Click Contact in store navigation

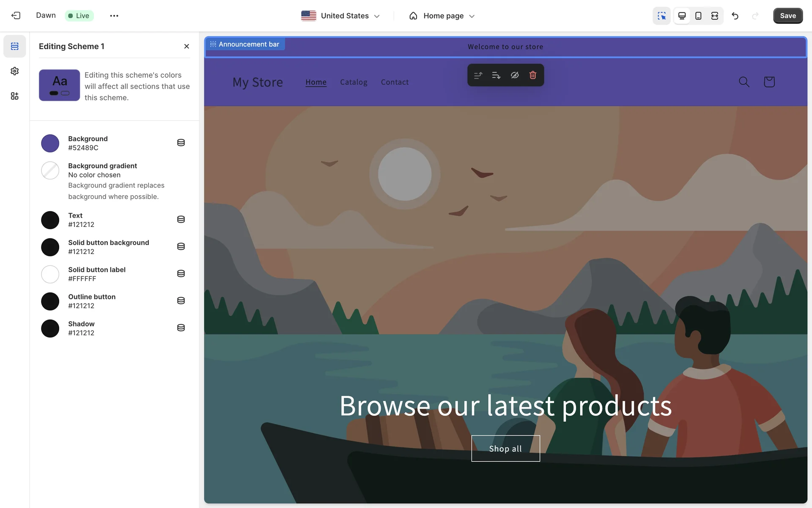[395, 82]
